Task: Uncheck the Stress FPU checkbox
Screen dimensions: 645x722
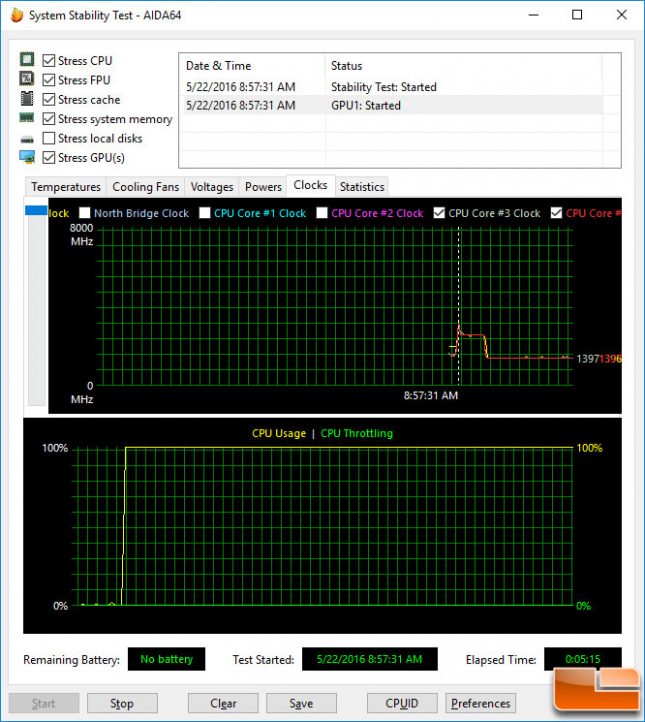Action: pyautogui.click(x=48, y=80)
